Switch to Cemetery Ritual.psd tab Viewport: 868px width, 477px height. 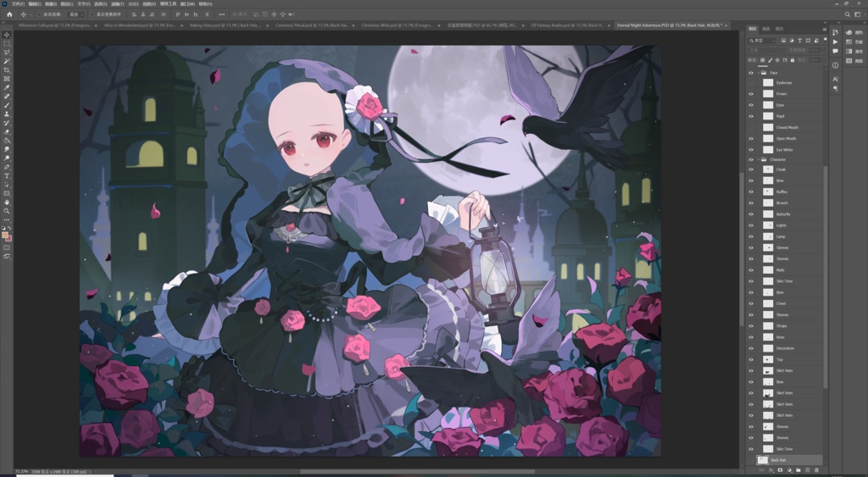312,25
